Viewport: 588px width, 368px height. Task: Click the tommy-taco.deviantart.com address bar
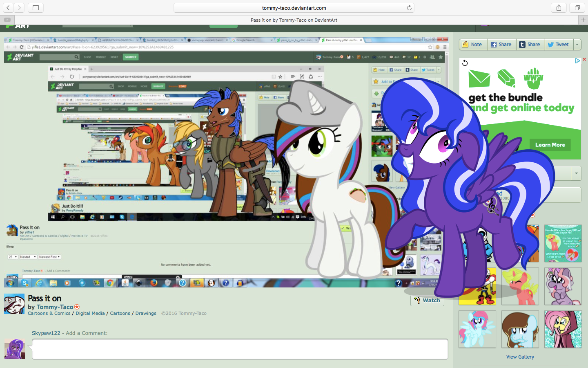click(294, 8)
